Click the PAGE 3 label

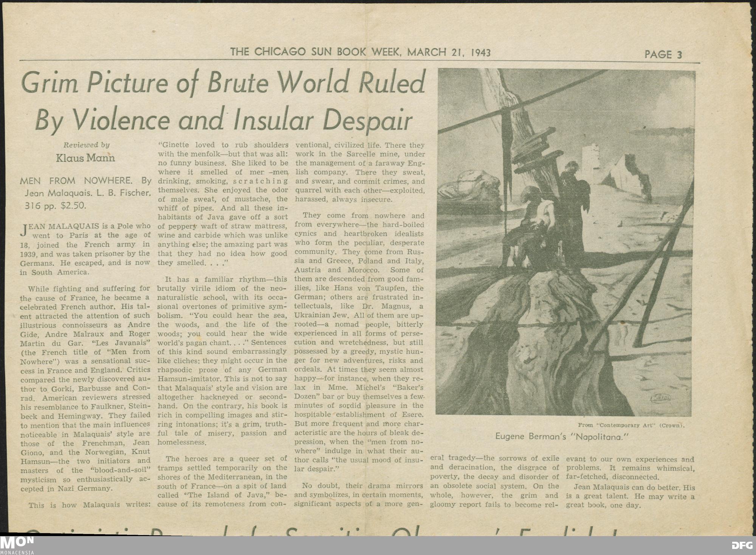point(663,54)
